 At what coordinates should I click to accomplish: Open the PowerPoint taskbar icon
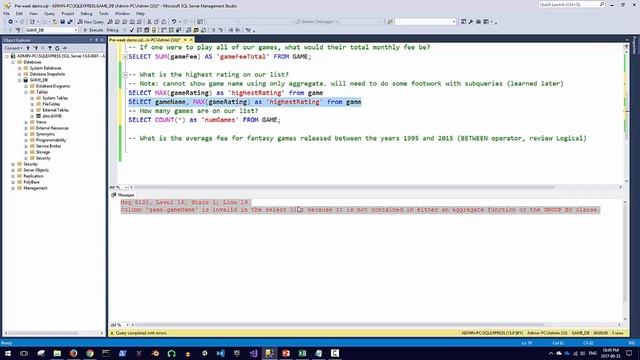click(286, 353)
